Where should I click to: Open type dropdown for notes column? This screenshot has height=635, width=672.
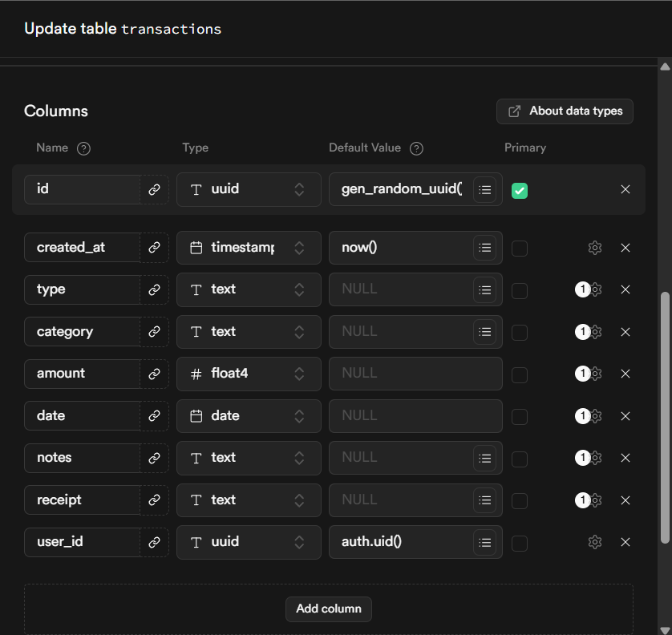click(249, 458)
